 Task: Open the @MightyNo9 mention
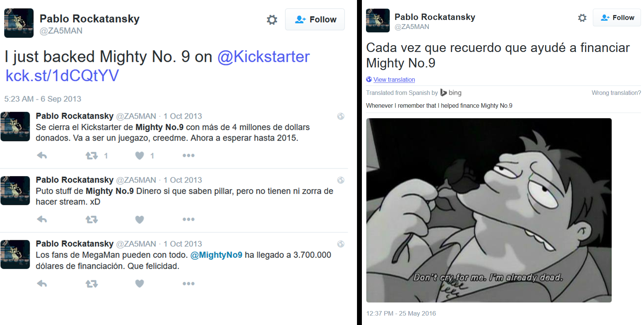point(216,255)
